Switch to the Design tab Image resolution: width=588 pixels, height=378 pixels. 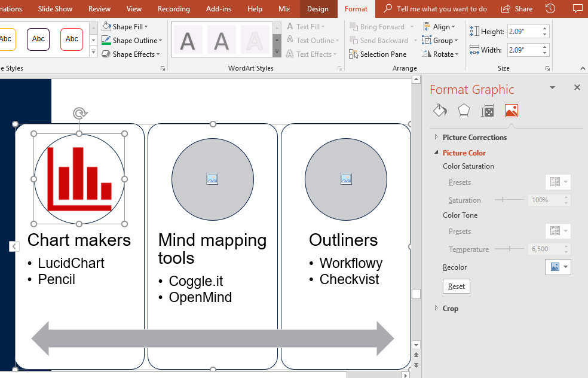pos(318,8)
